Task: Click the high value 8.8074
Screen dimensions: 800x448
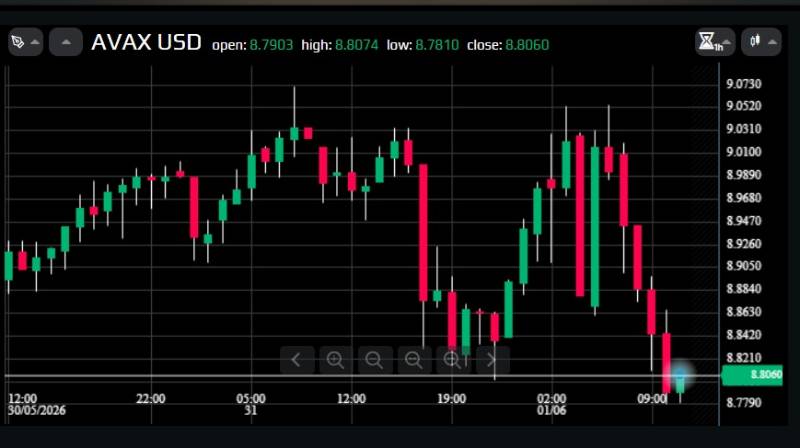Action: (x=357, y=45)
